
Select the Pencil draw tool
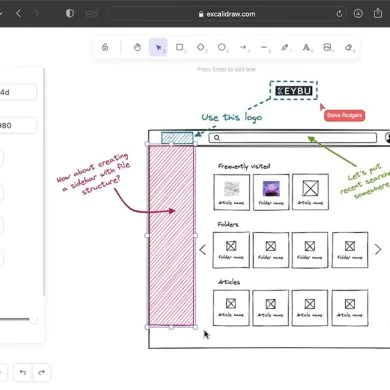point(285,47)
